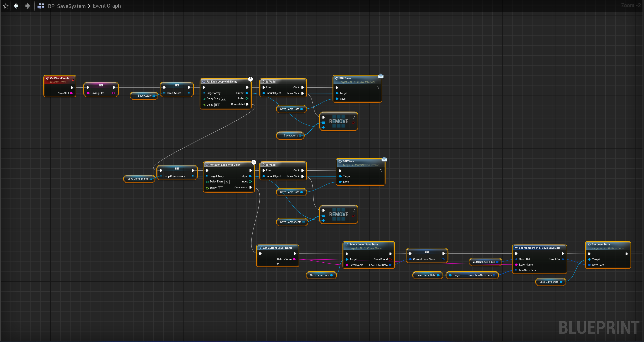The width and height of the screenshot is (644, 342).
Task: Expand the Get Current Level Name node arrow
Action: point(278,264)
